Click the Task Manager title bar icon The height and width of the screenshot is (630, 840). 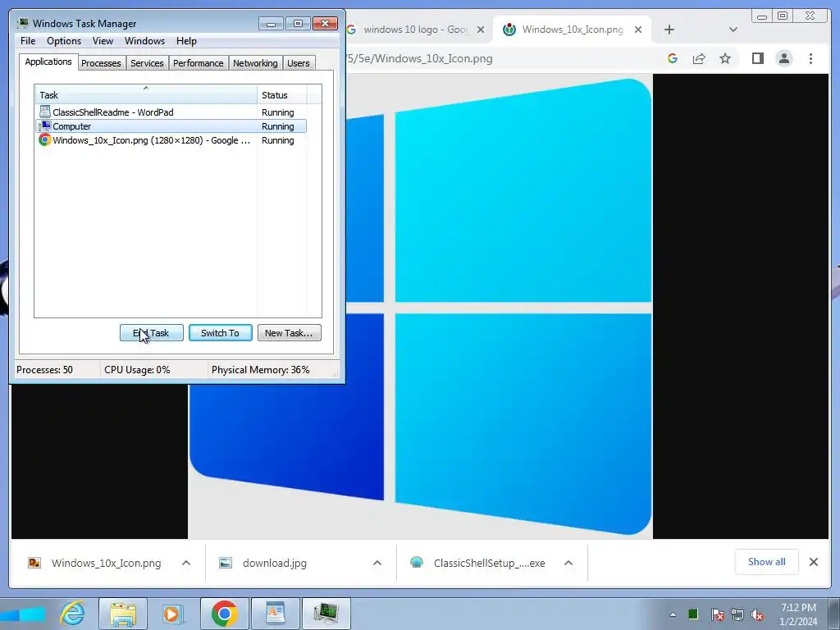tap(22, 23)
